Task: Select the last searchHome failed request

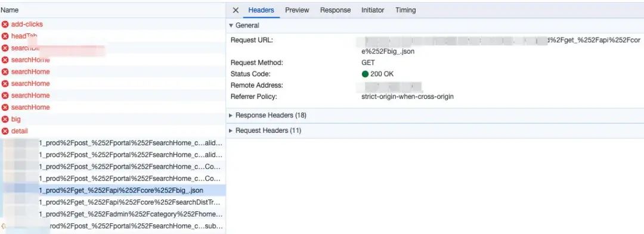Action: (x=113, y=107)
